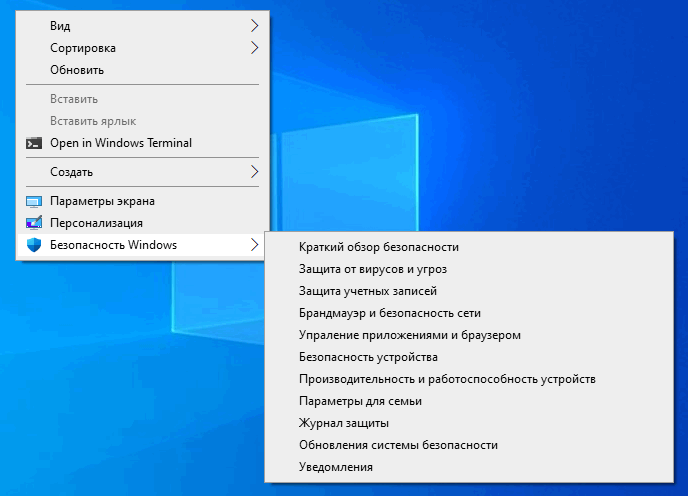688x496 pixels.
Task: Open Краткий обзор безопасности
Action: pyautogui.click(x=469, y=247)
